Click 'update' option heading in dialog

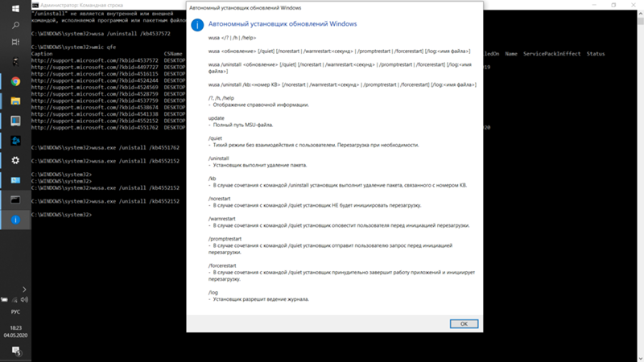[x=216, y=118]
